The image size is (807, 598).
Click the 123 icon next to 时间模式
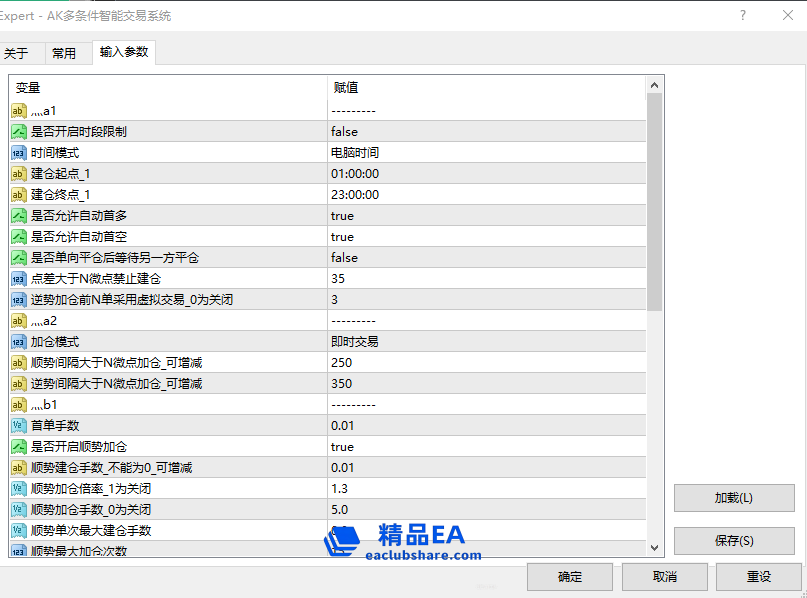click(19, 153)
